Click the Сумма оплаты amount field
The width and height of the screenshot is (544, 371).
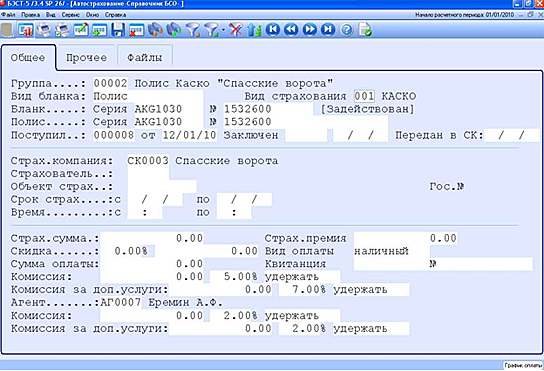click(x=152, y=264)
